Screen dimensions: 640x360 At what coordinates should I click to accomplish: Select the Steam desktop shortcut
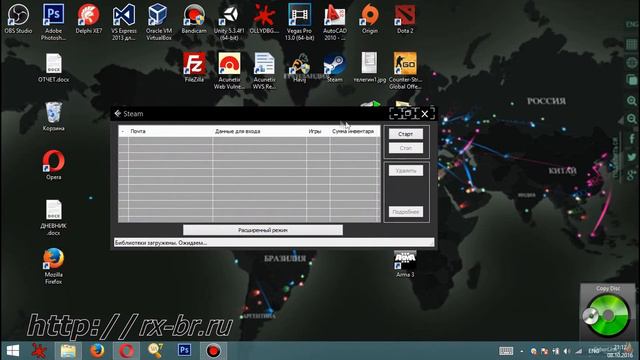pyautogui.click(x=334, y=67)
